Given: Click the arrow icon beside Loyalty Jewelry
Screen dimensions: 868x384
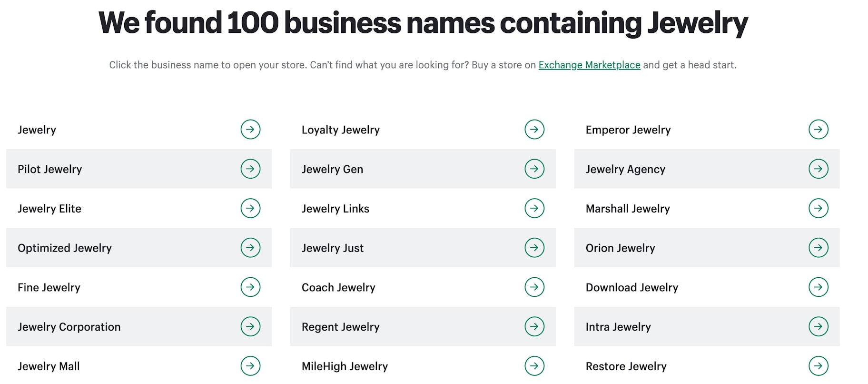Looking at the screenshot, I should (x=534, y=129).
